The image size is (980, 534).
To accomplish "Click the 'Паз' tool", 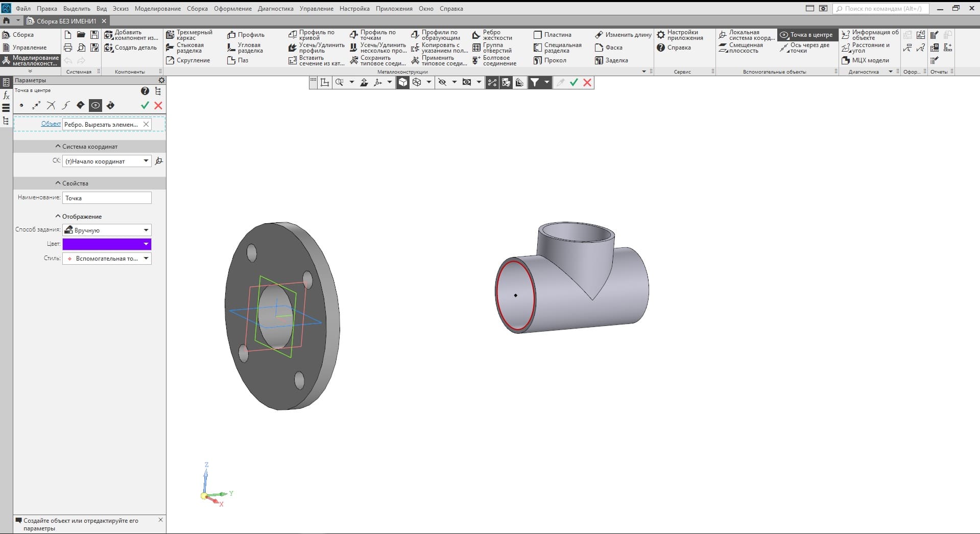I will point(237,60).
